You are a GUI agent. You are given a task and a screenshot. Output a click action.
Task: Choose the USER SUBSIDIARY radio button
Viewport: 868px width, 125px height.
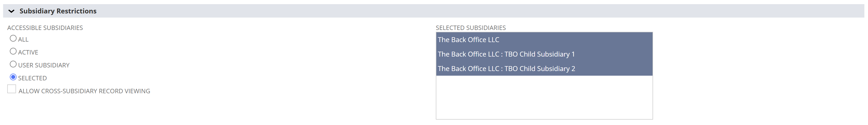[13, 64]
